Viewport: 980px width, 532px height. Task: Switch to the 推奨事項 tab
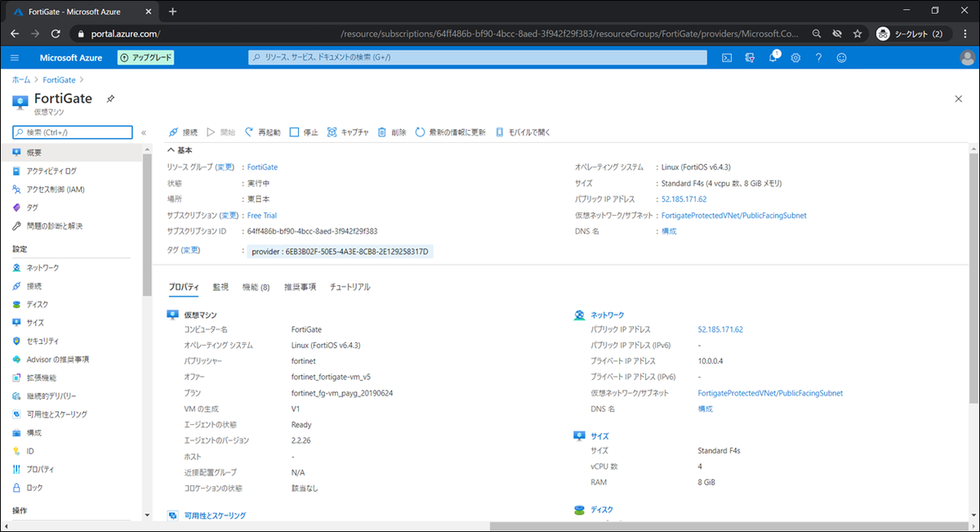[300, 287]
